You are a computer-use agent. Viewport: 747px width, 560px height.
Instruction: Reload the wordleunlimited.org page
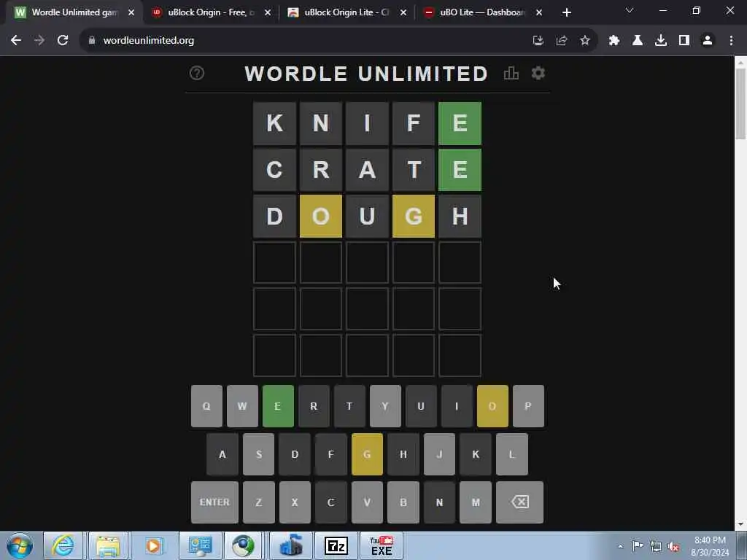(63, 41)
